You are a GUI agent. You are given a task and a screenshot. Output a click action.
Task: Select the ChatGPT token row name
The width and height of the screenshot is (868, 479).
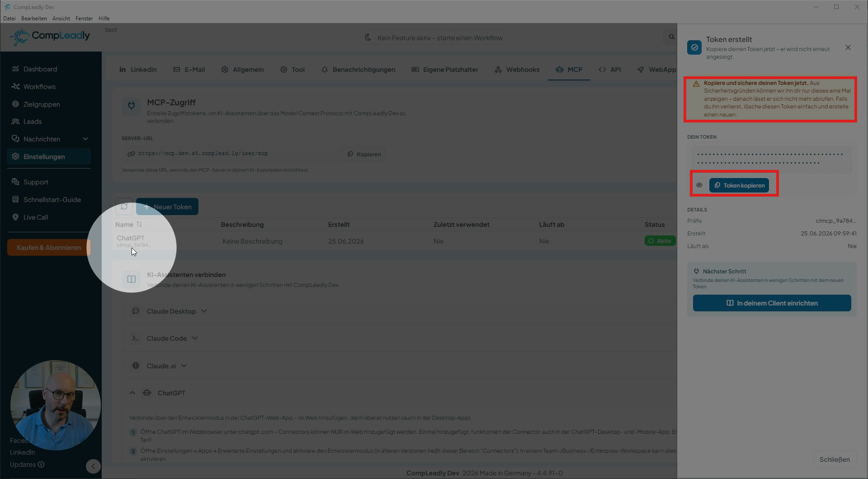pyautogui.click(x=131, y=238)
